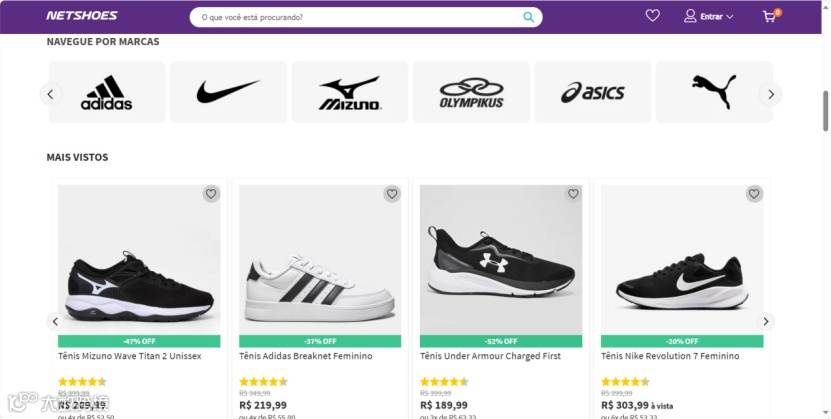Viewport: 831px width, 419px height.
Task: Toggle favorite on Under Armour Charged First
Action: 573,194
